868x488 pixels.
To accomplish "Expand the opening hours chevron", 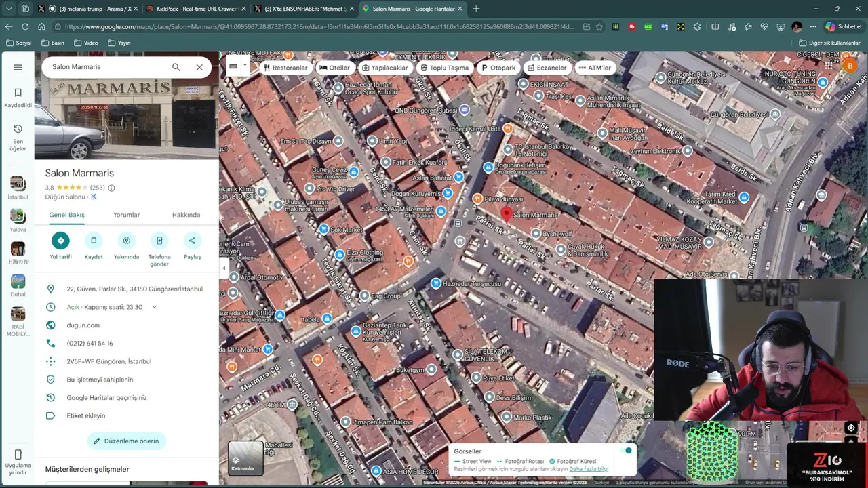I will 154,307.
